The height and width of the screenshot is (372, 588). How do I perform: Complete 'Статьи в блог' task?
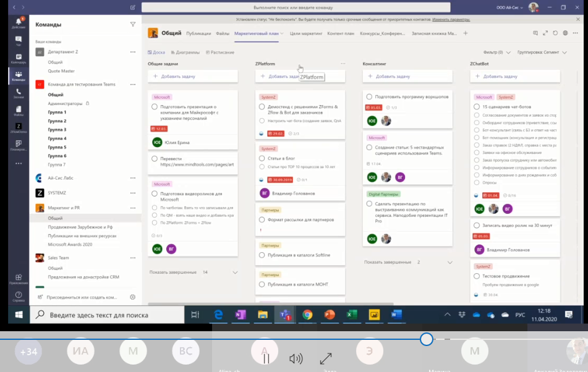point(262,158)
